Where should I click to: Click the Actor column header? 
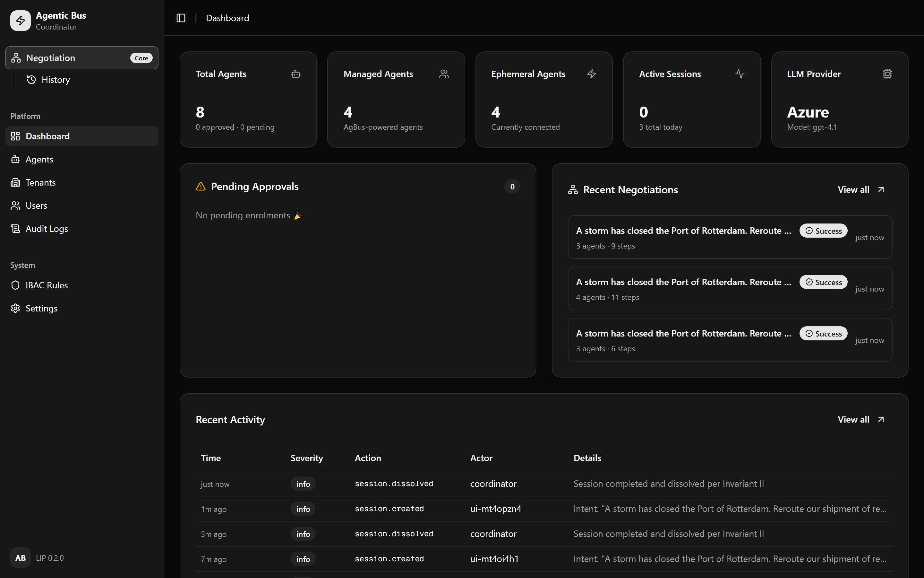(481, 458)
